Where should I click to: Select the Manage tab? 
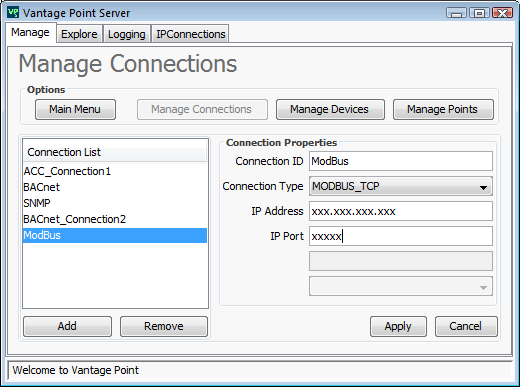[x=30, y=32]
